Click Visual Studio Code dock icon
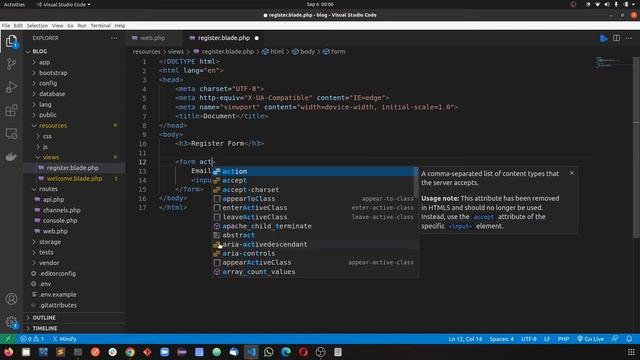 pyautogui.click(x=251, y=352)
